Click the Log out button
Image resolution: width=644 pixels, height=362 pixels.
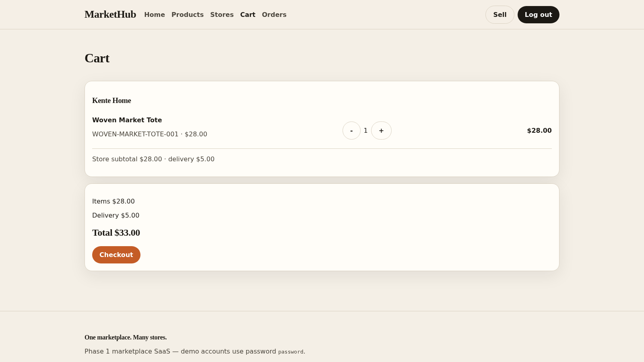539,14
